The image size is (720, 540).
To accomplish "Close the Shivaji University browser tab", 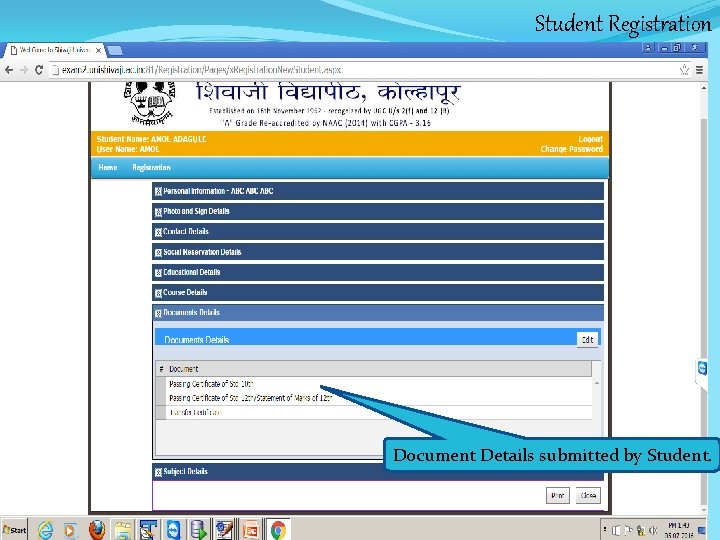I will tap(98, 50).
